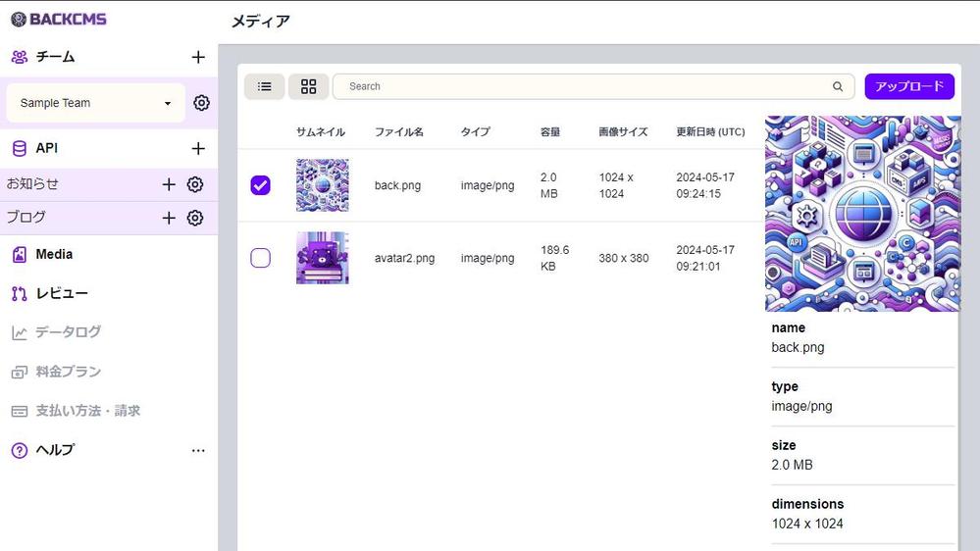Viewport: 980px width, 551px height.
Task: Click the search magnifier icon
Action: pos(838,86)
